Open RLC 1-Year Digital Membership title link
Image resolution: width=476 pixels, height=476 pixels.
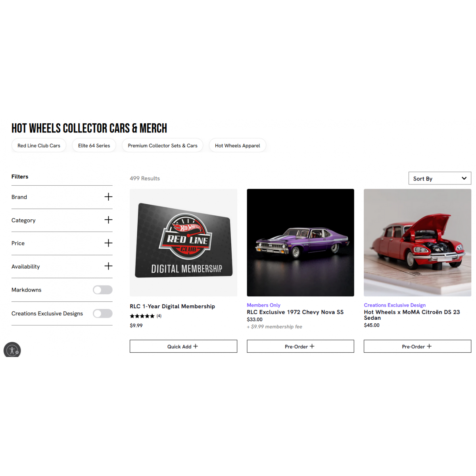coord(172,306)
